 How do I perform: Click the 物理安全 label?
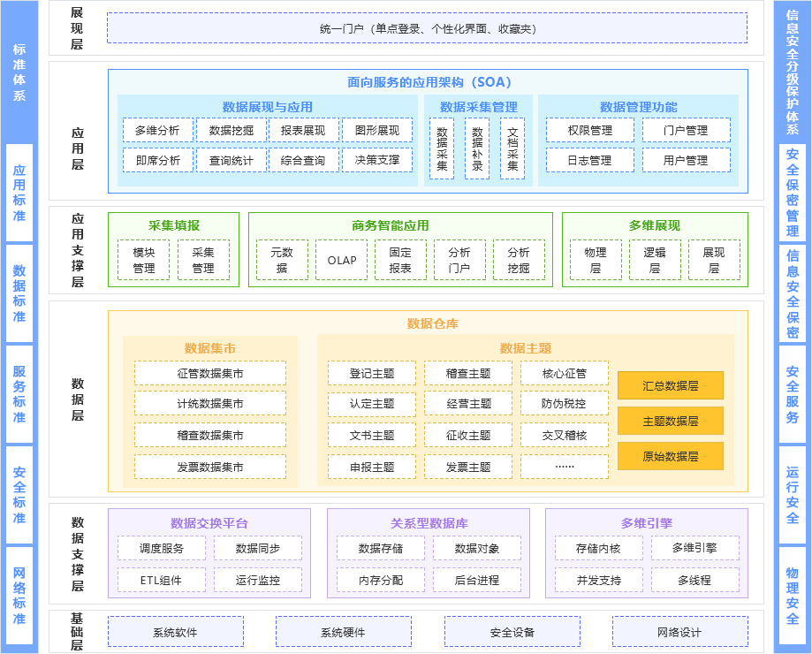(793, 589)
